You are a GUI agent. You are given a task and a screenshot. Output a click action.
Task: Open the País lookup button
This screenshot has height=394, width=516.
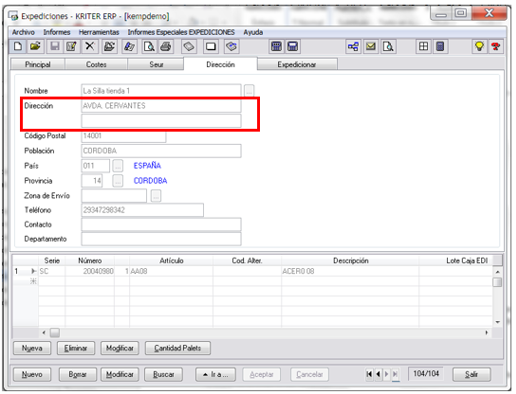(x=117, y=166)
